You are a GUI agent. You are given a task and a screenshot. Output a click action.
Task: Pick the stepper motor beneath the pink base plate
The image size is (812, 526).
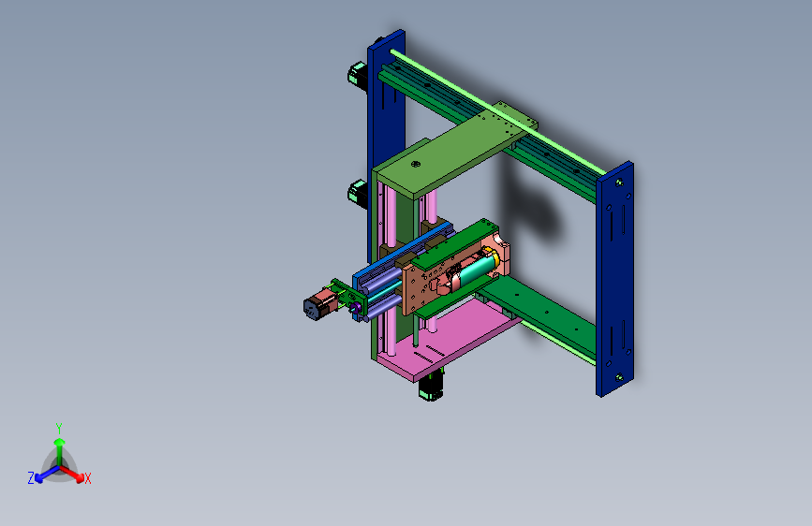click(x=431, y=387)
